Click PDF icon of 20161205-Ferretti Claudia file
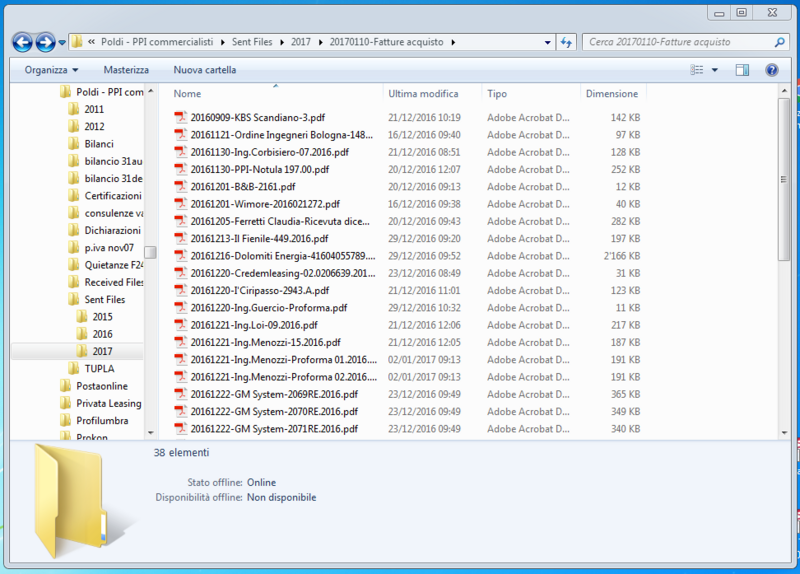 click(x=180, y=221)
